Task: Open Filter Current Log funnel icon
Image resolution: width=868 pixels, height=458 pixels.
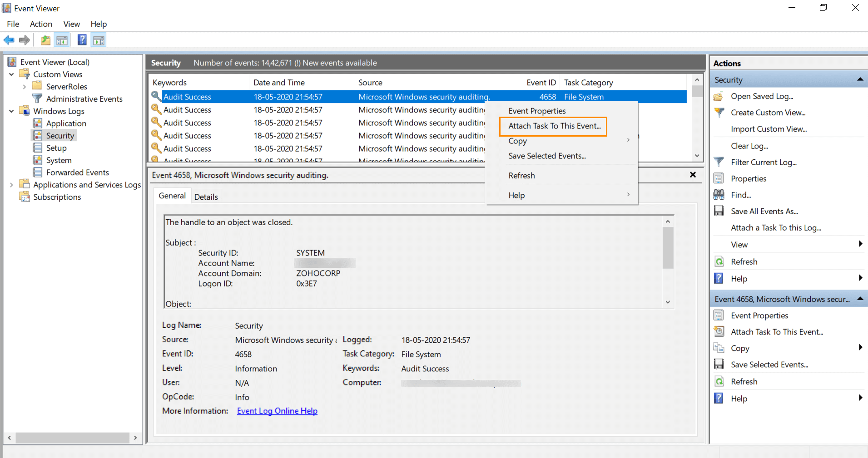Action: pos(719,162)
